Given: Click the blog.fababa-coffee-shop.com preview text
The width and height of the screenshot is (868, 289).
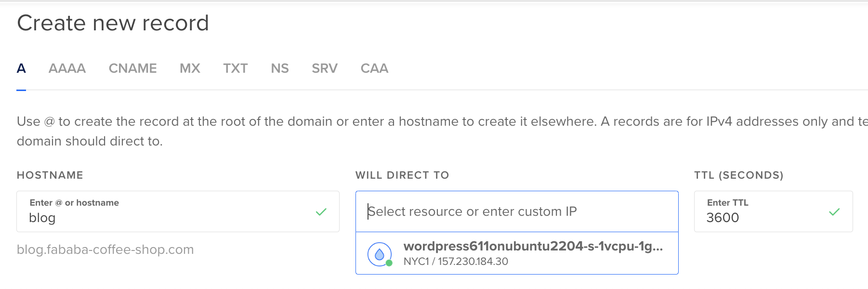Looking at the screenshot, I should pyautogui.click(x=105, y=250).
